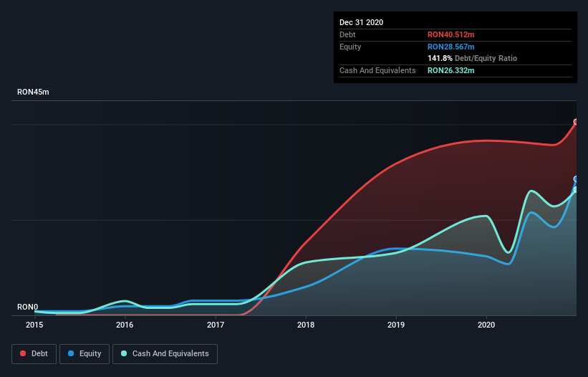588x377 pixels.
Task: Click the blue Equity end-point marker
Action: 576,179
